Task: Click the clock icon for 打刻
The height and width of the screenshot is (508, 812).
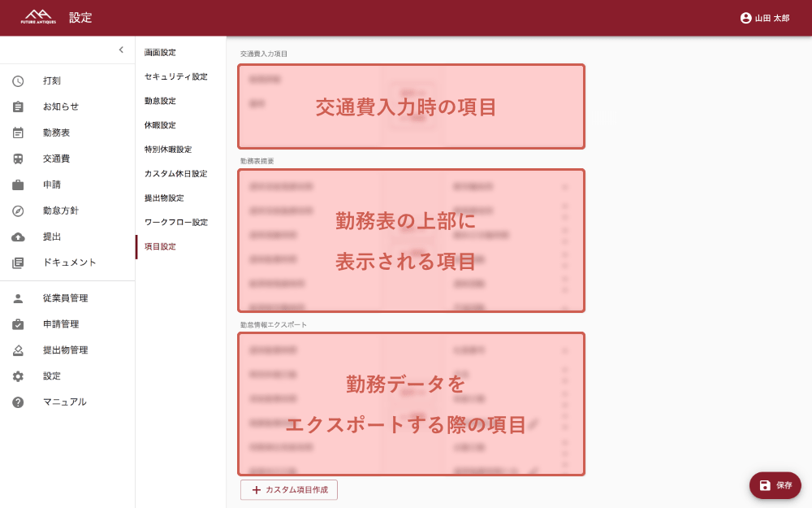Action: tap(18, 80)
